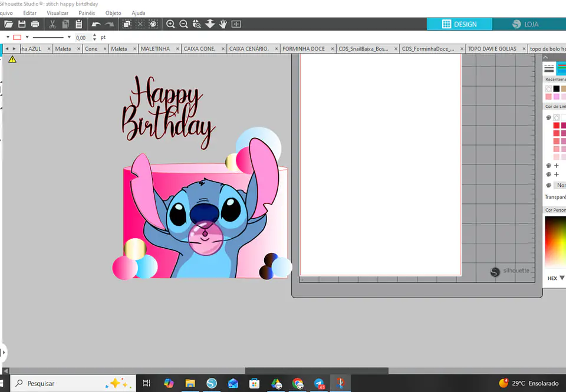Open the Objeto menu
This screenshot has width=566, height=392.
pyautogui.click(x=113, y=13)
